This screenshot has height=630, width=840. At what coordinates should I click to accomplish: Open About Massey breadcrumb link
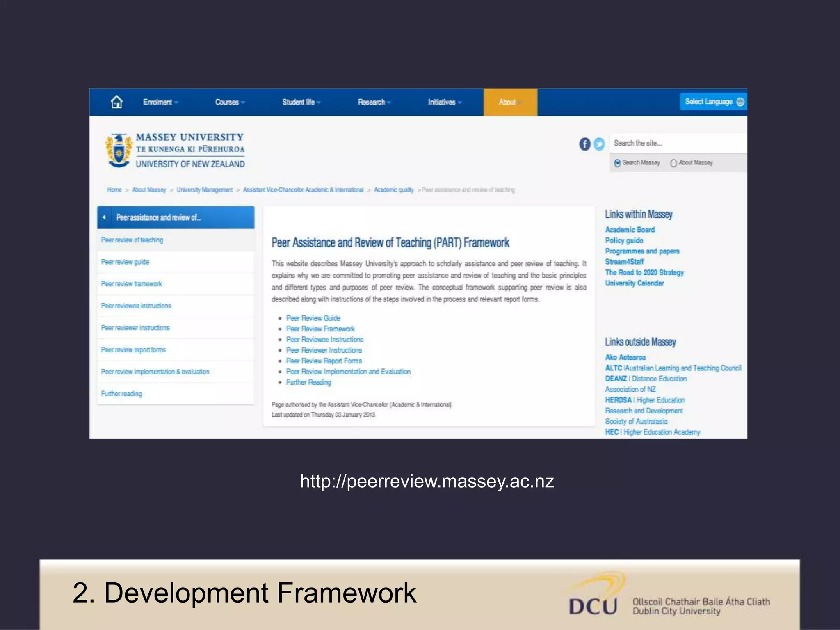tap(149, 190)
